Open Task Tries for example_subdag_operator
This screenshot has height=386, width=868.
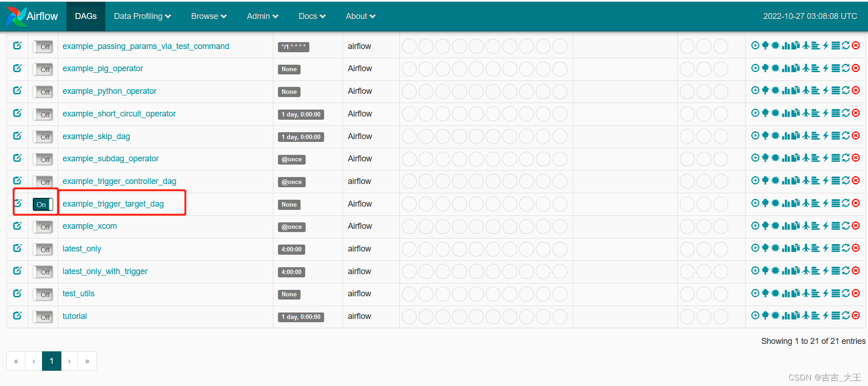796,158
